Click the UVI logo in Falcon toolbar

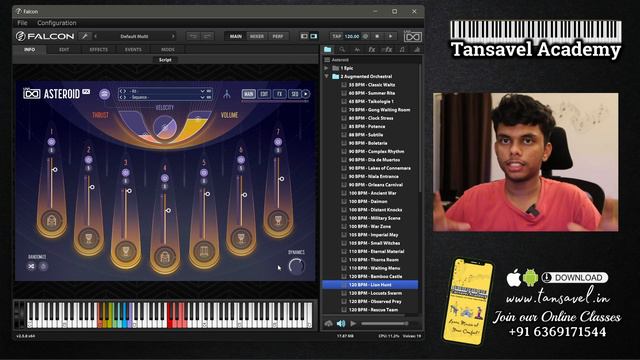412,37
